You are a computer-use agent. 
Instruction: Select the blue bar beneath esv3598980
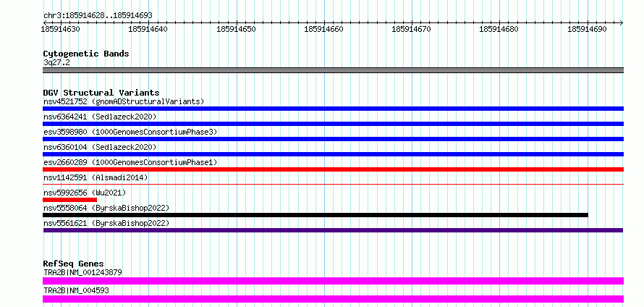click(x=333, y=139)
